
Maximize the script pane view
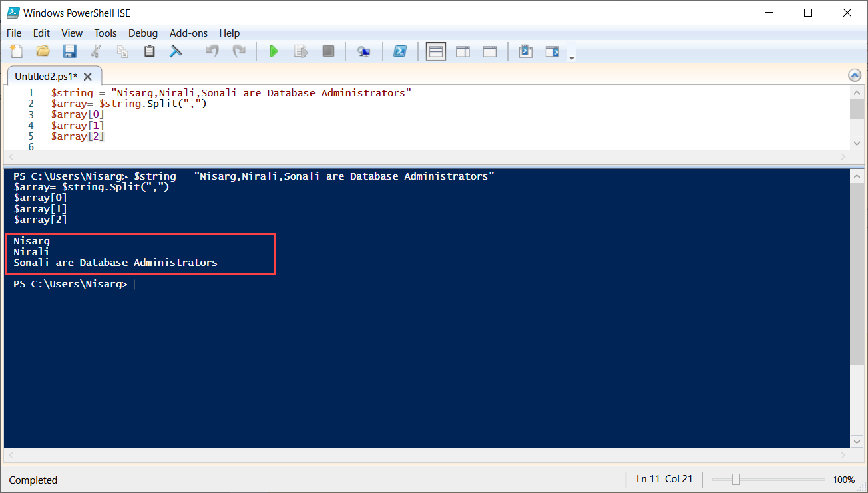tap(489, 51)
